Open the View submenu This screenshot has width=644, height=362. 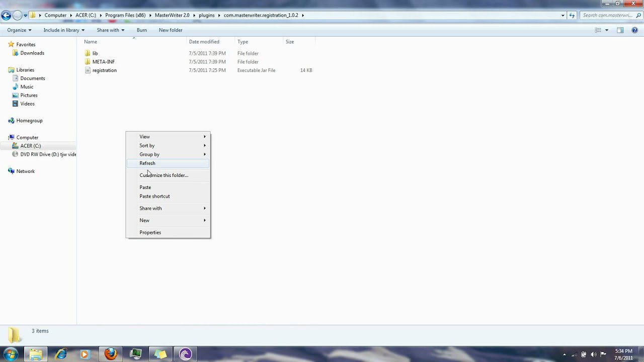coord(168,137)
